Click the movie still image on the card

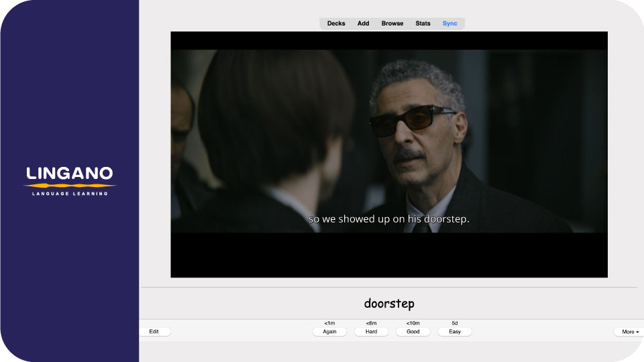coord(389,154)
